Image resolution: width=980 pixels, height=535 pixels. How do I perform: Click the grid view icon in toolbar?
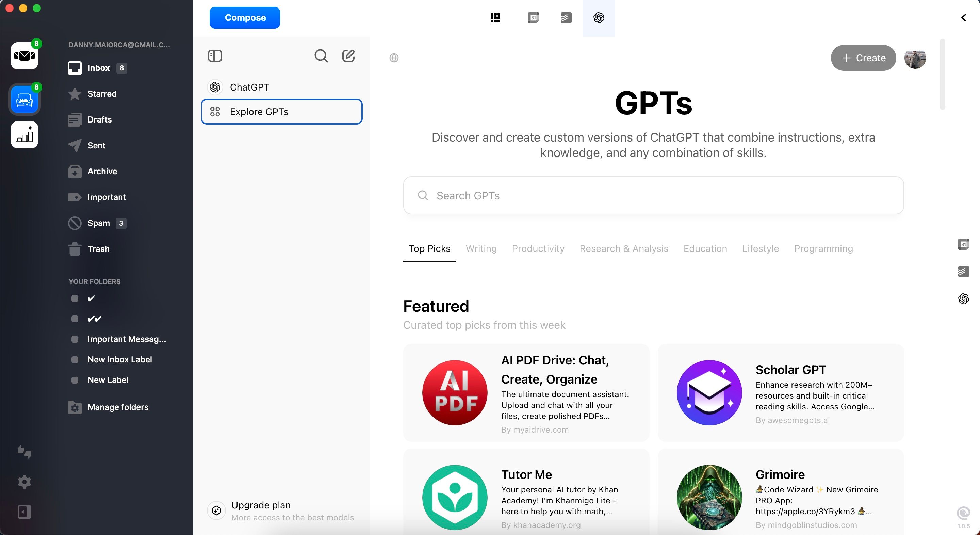[x=495, y=18]
